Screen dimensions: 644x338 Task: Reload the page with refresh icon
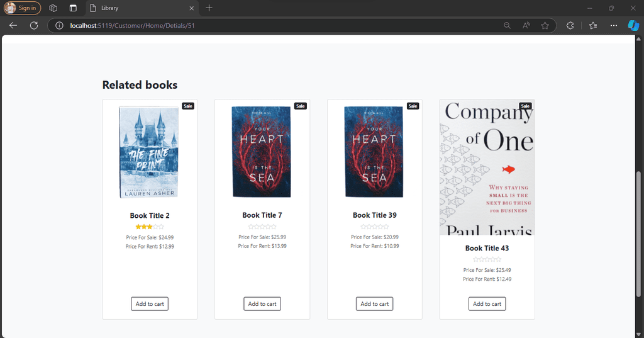coord(34,26)
